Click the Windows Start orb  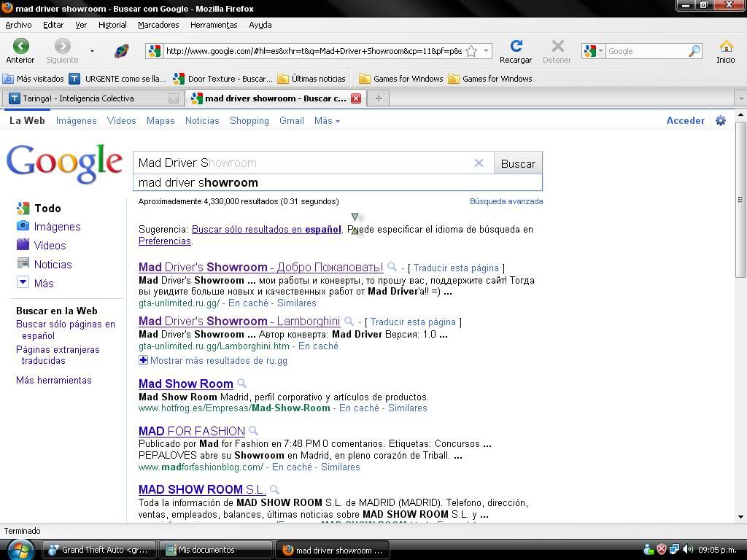coord(20,550)
